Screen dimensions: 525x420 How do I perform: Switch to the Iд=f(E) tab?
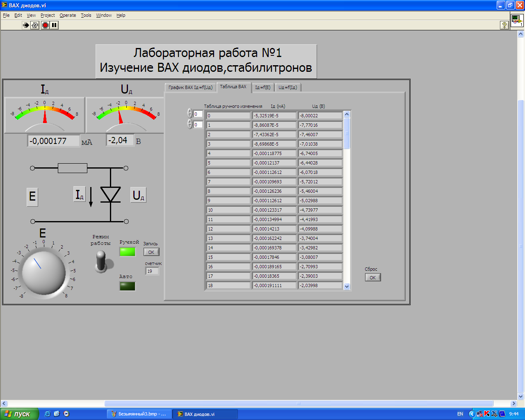pos(262,87)
